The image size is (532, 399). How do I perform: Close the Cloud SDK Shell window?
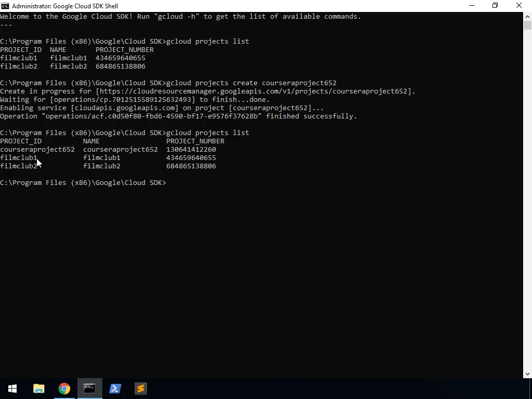click(x=519, y=6)
